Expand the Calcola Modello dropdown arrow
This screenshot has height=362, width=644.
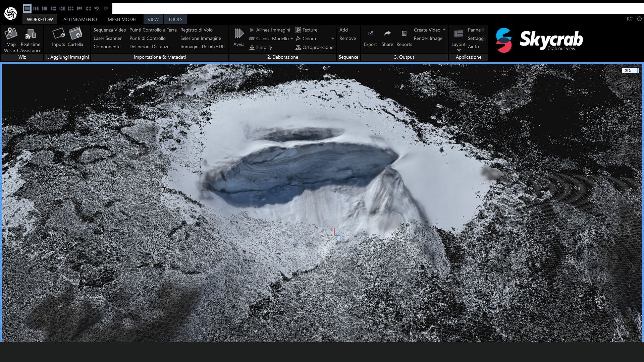pyautogui.click(x=291, y=39)
